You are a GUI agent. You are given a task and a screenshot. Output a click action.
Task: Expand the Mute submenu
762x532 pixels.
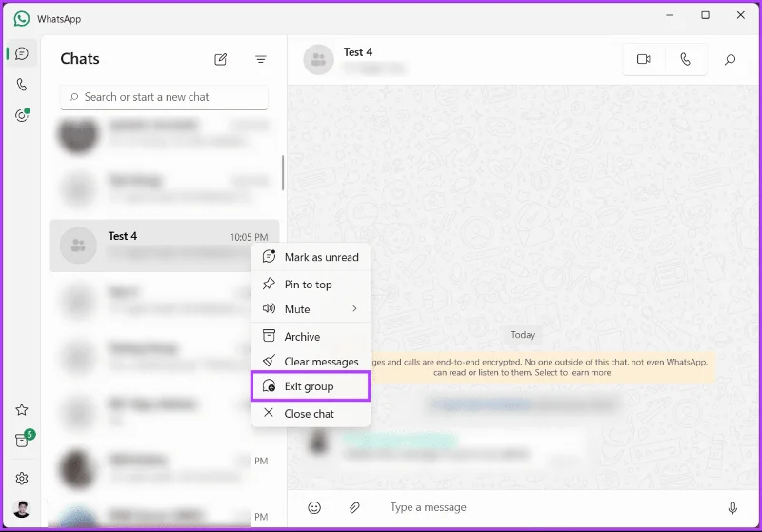coord(311,309)
